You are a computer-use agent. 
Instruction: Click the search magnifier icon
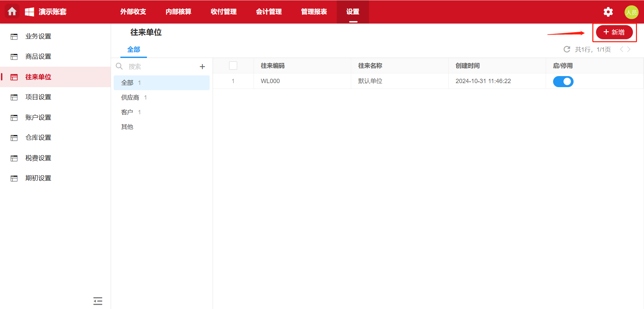point(119,66)
